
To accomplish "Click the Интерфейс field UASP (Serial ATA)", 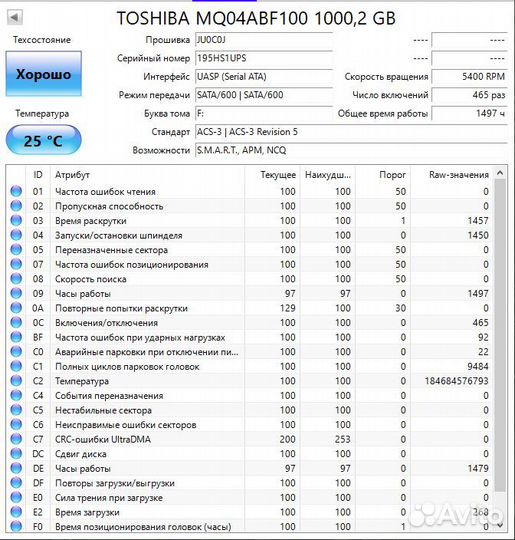I will click(264, 76).
